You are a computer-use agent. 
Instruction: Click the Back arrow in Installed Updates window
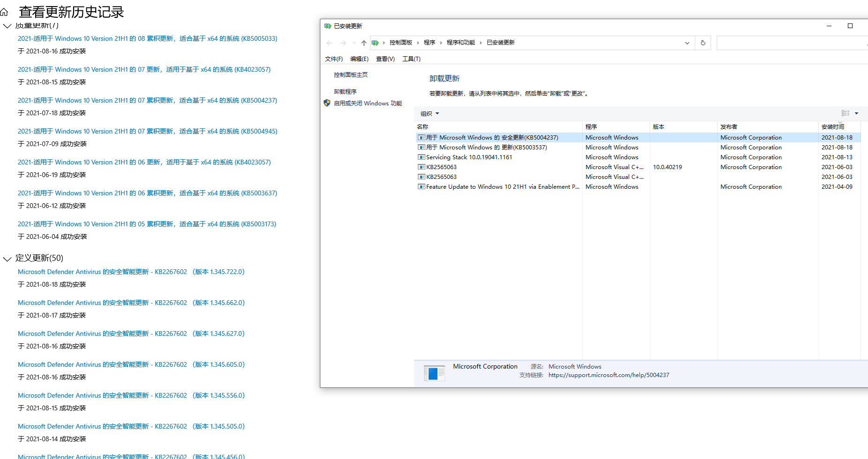coord(329,43)
